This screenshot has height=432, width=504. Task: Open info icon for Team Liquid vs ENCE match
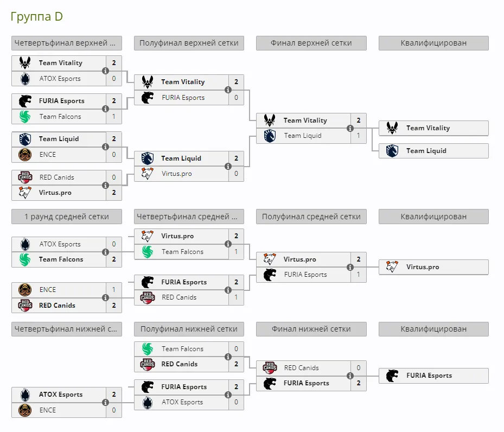105,147
